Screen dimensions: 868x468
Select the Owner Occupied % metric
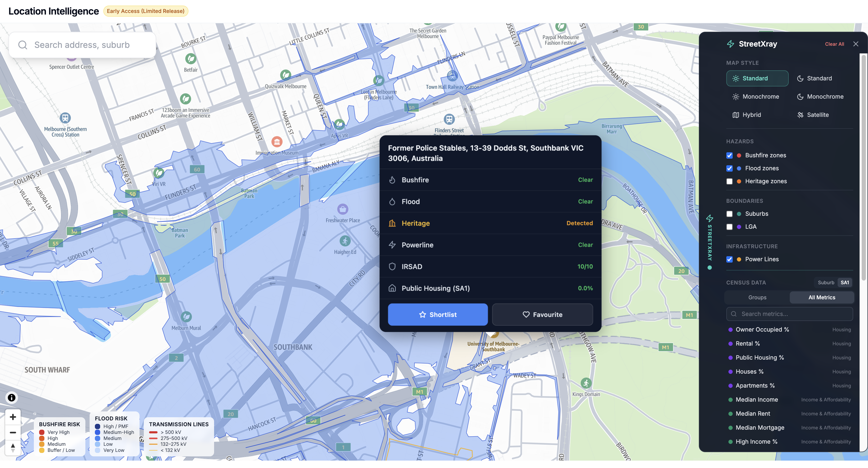789,329
